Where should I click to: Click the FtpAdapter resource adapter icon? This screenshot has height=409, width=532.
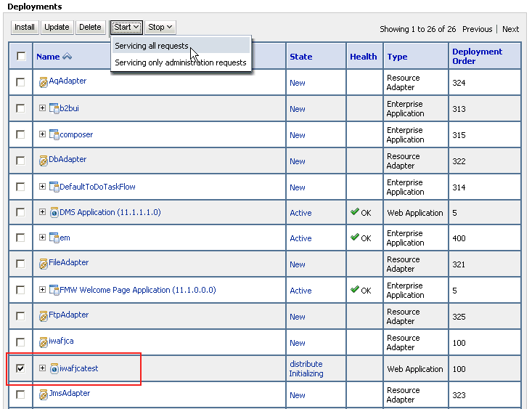[x=43, y=316]
